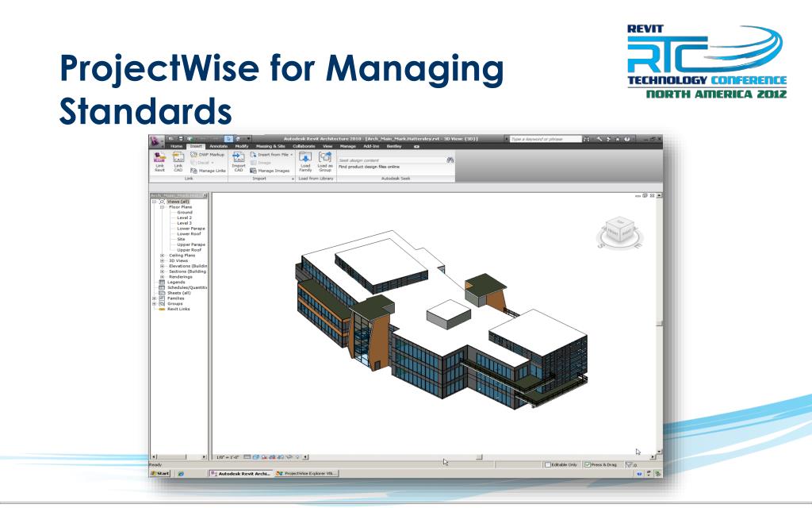812x508 pixels.
Task: Click the view scale 1/8" = 1'-0"
Action: (228, 457)
